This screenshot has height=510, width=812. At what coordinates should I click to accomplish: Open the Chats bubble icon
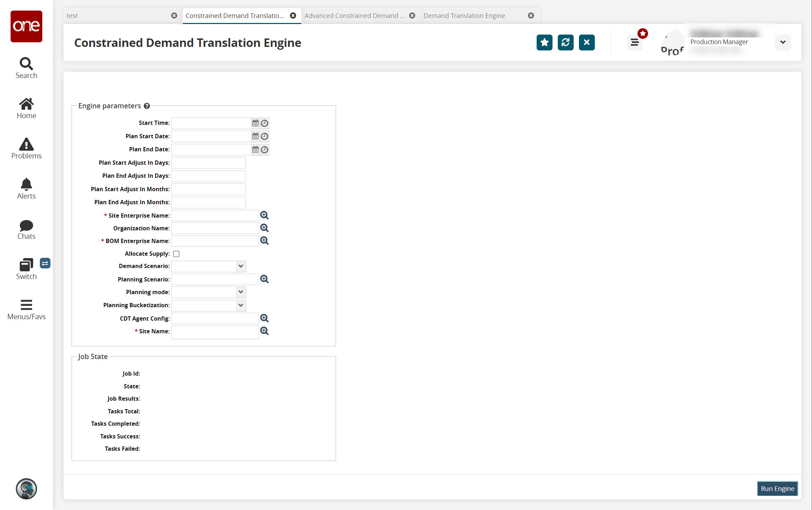click(x=26, y=225)
